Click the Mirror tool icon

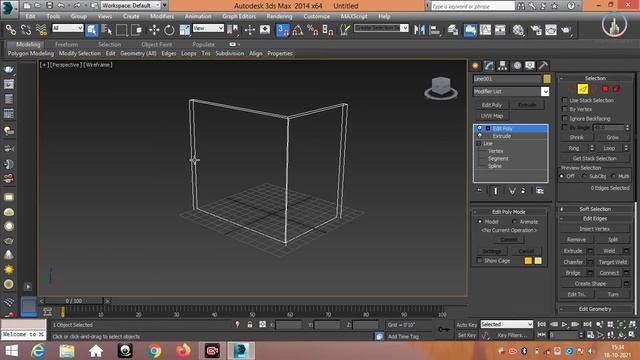tap(419, 30)
